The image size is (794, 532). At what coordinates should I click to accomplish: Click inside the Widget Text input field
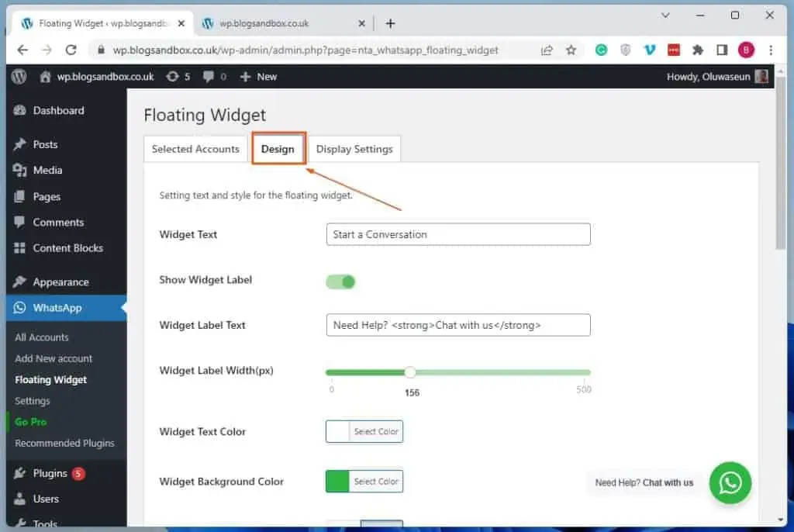pos(457,234)
